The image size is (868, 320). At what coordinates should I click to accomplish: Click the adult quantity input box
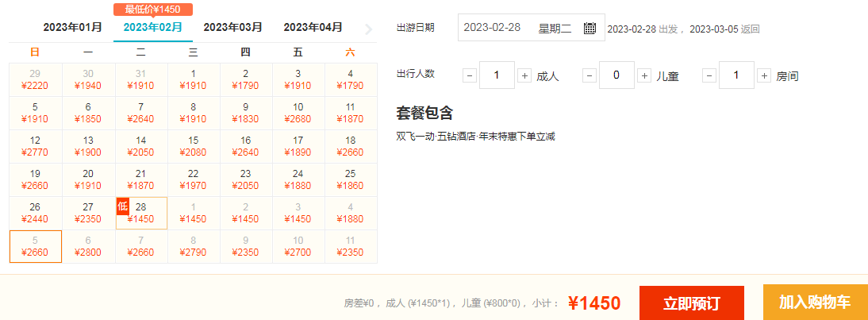click(497, 75)
